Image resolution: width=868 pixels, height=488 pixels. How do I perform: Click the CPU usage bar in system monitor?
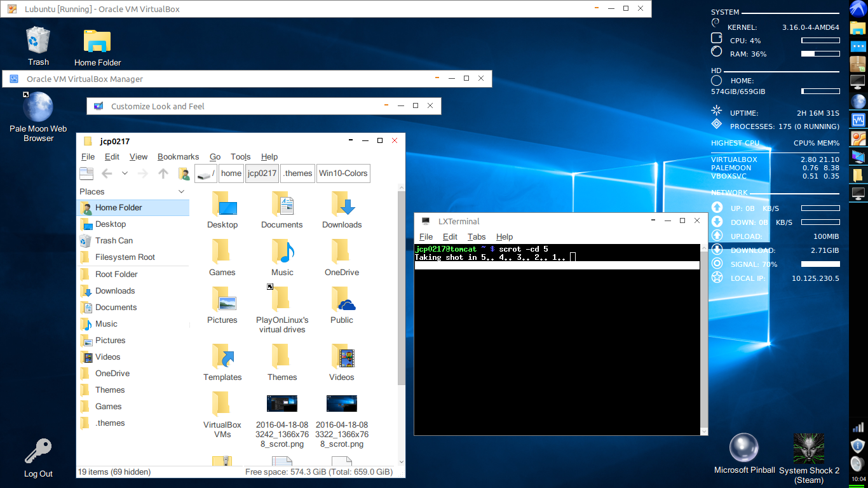point(820,41)
